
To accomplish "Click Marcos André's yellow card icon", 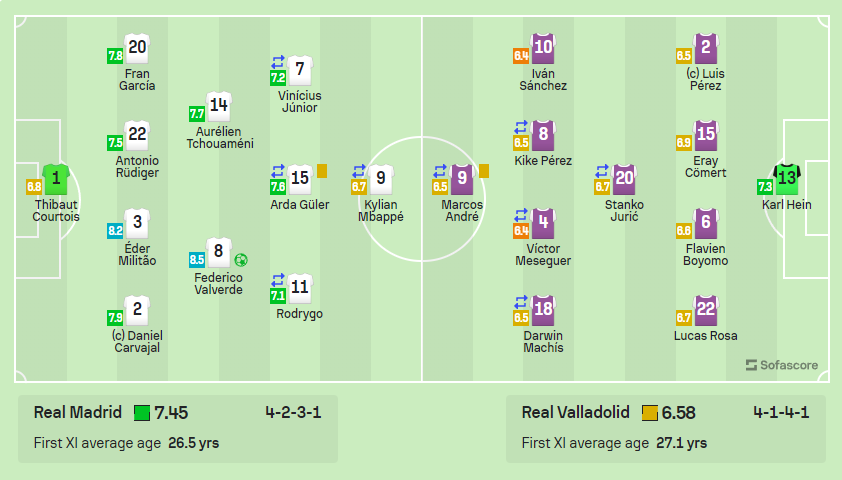I will click(484, 171).
